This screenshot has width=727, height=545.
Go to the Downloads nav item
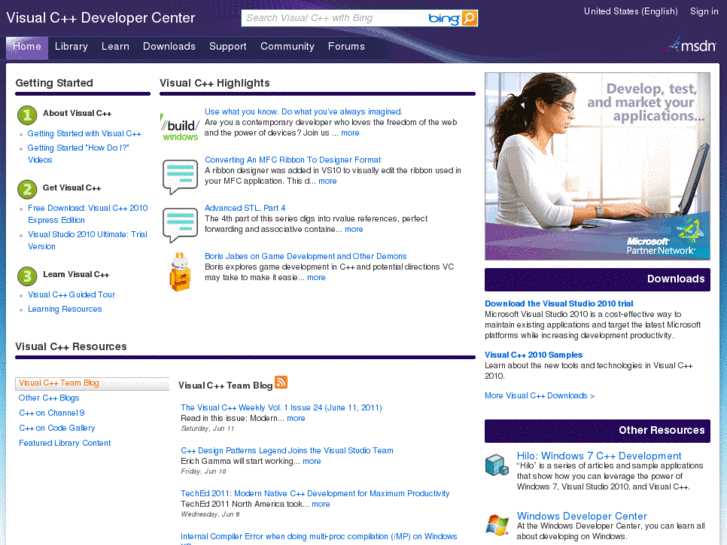[169, 46]
